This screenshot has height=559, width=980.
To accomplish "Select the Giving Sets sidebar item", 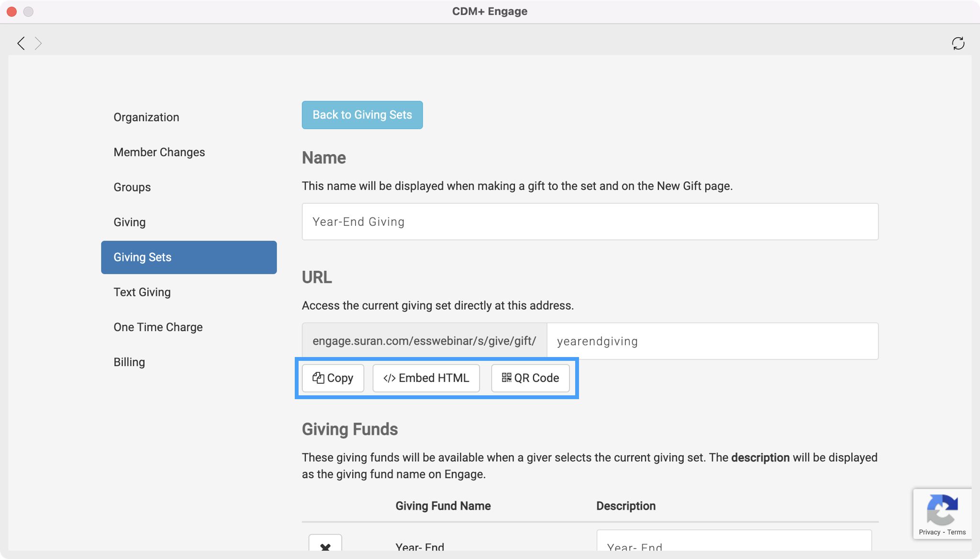I will click(189, 257).
